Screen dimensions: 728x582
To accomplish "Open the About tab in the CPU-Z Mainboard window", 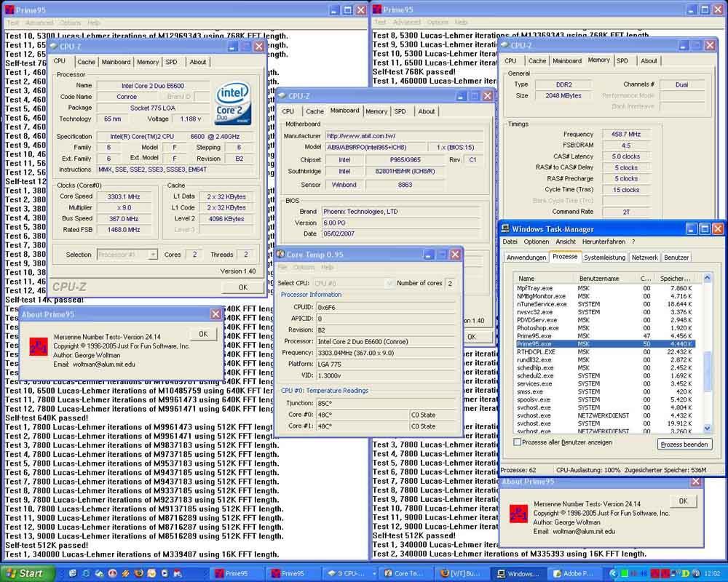I will 426,111.
